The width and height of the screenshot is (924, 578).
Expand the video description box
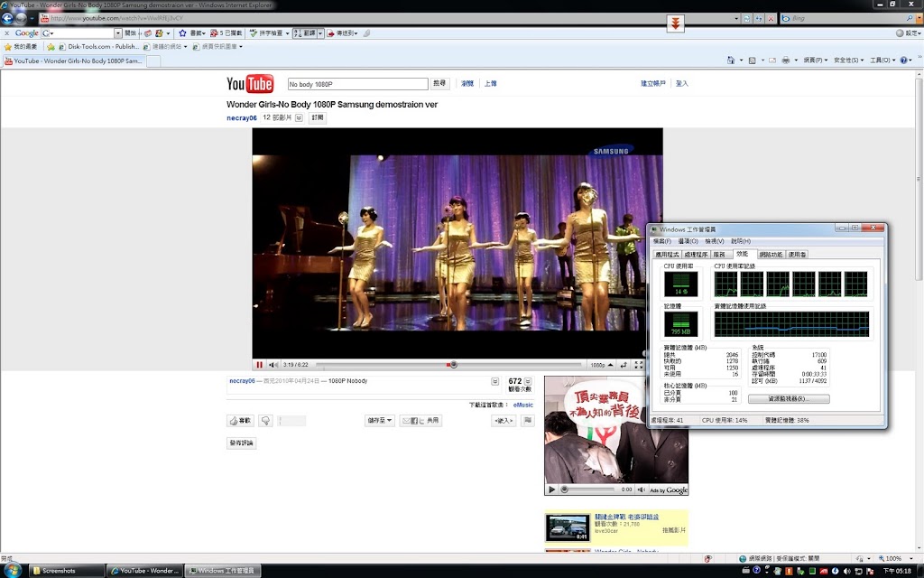pos(495,382)
